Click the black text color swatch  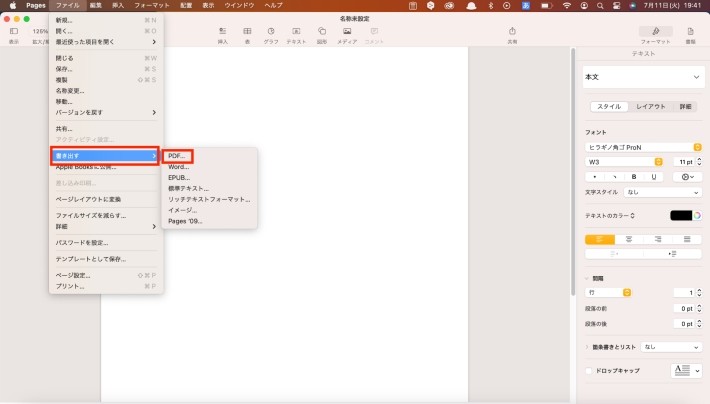[x=681, y=216]
